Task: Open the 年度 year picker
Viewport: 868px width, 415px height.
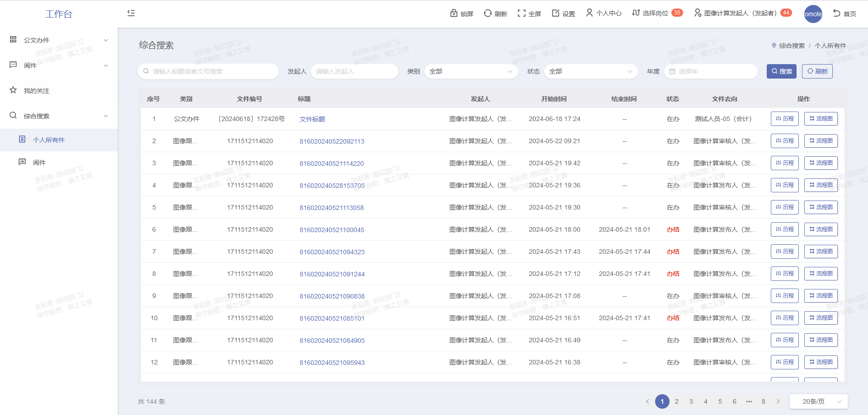Action: [x=711, y=71]
